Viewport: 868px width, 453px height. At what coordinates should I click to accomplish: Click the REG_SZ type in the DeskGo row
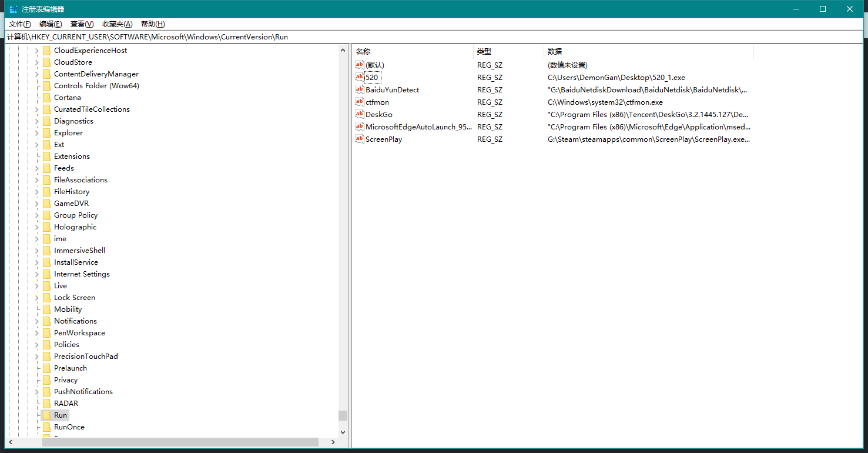coord(490,115)
